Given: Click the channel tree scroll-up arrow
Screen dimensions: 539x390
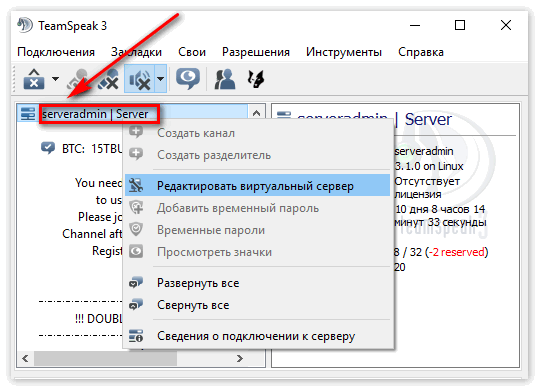Looking at the screenshot, I should click(256, 113).
